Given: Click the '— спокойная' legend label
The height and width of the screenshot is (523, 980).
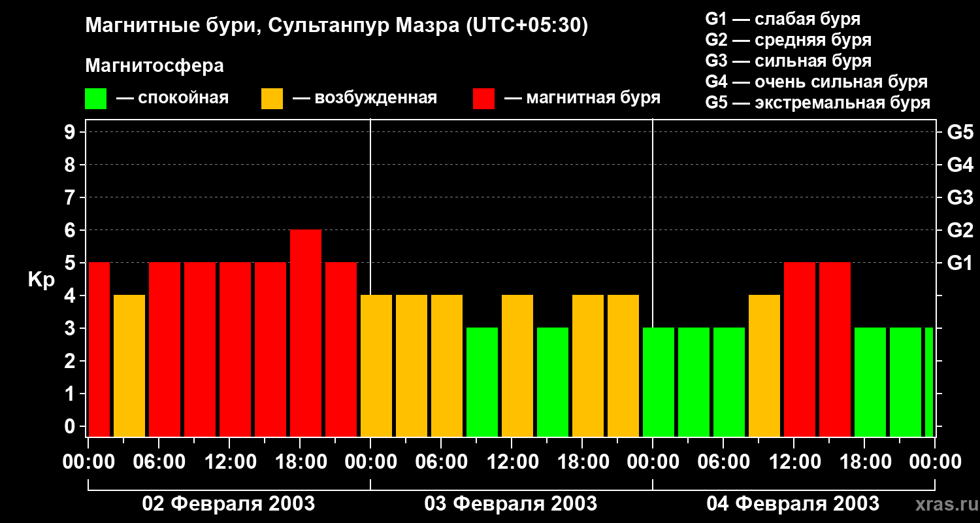Looking at the screenshot, I should pyautogui.click(x=172, y=98).
